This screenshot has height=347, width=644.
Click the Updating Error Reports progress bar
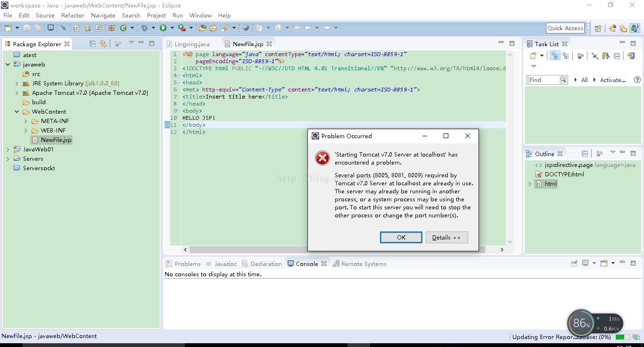tap(622, 337)
